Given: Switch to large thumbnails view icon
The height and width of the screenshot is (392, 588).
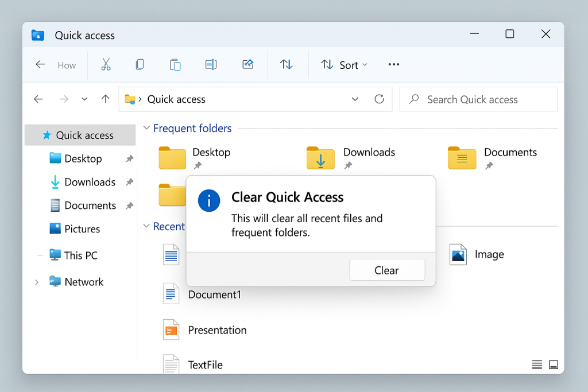Looking at the screenshot, I should coord(554,364).
